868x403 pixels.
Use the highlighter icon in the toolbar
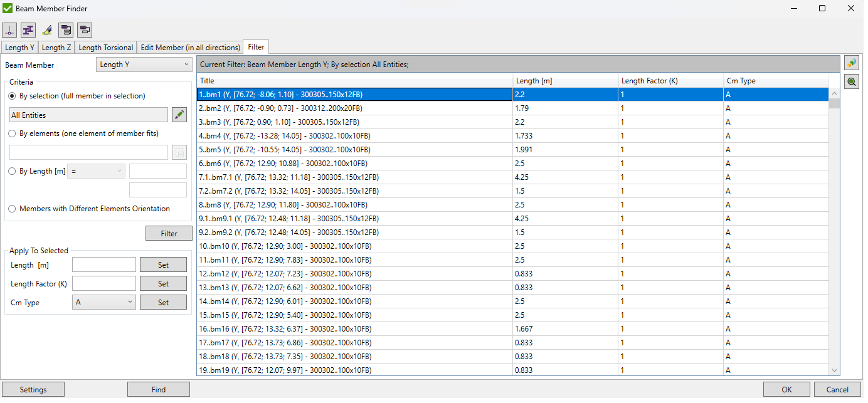(x=46, y=29)
